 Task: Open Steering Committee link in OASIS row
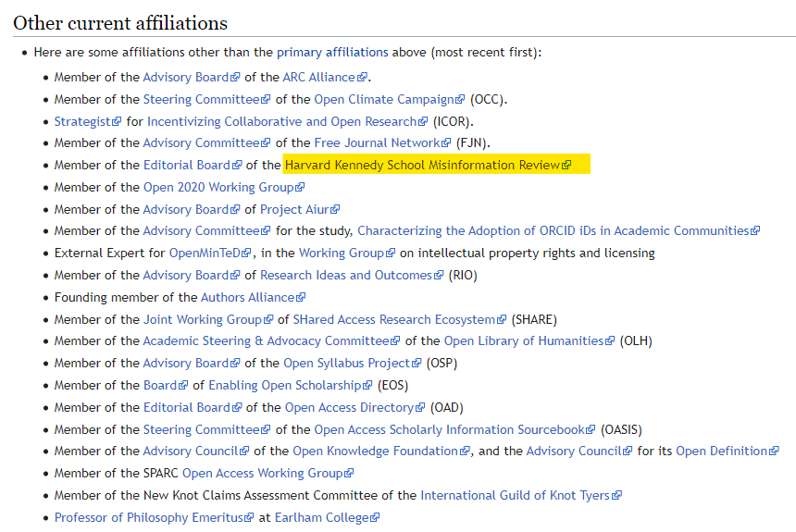[206, 430]
